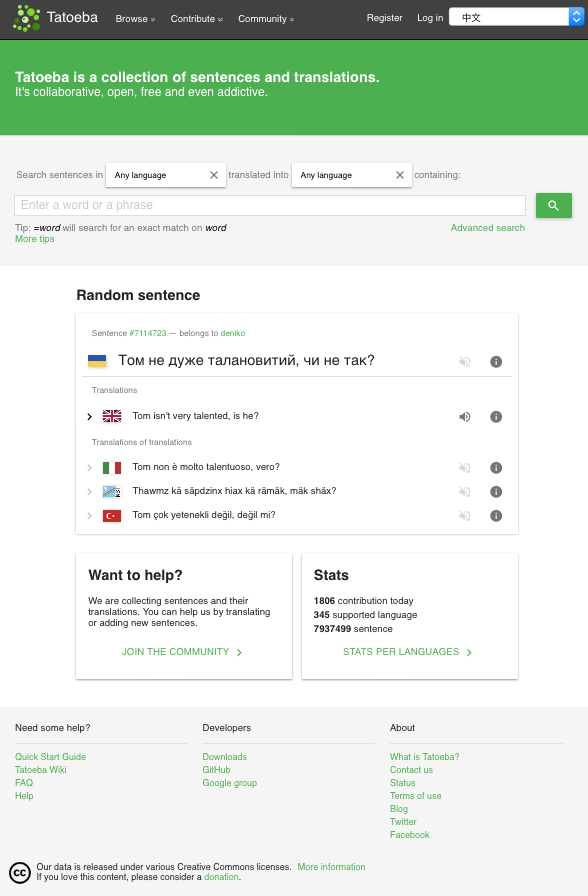
Task: Open the GitHub link
Action: pyautogui.click(x=216, y=770)
